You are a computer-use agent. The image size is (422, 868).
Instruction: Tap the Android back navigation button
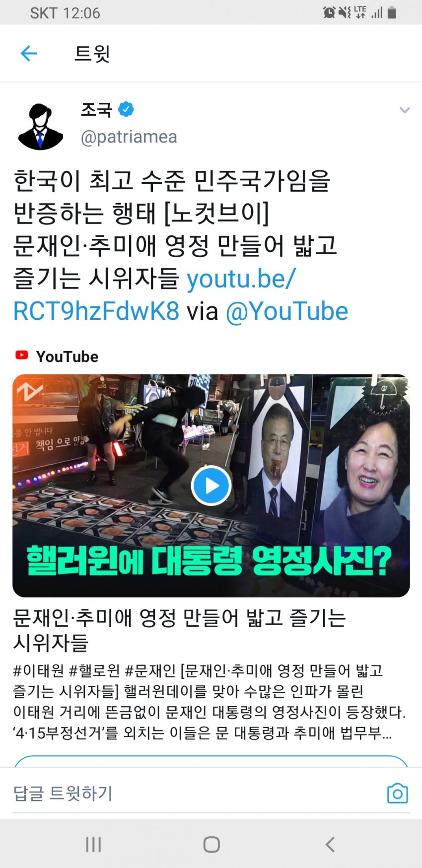330,844
